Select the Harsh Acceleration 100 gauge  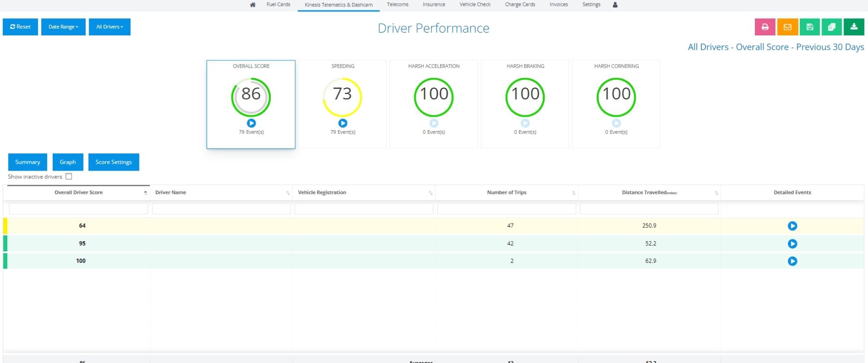(434, 97)
